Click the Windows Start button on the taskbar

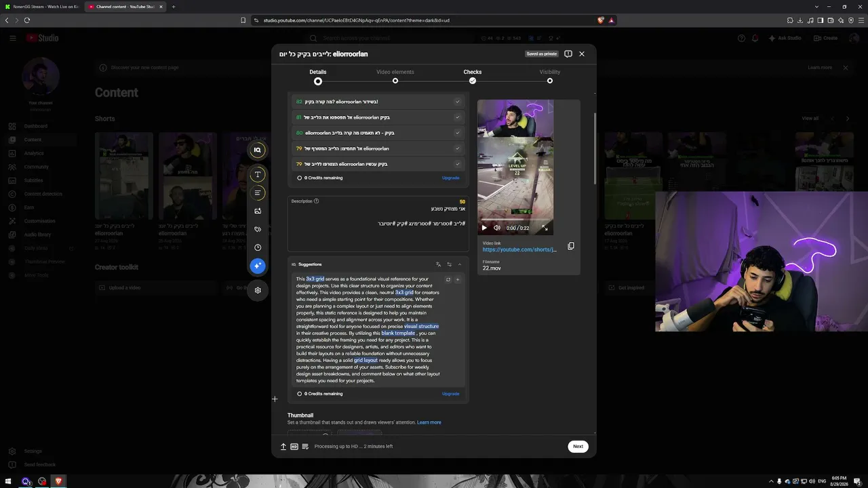point(8,481)
